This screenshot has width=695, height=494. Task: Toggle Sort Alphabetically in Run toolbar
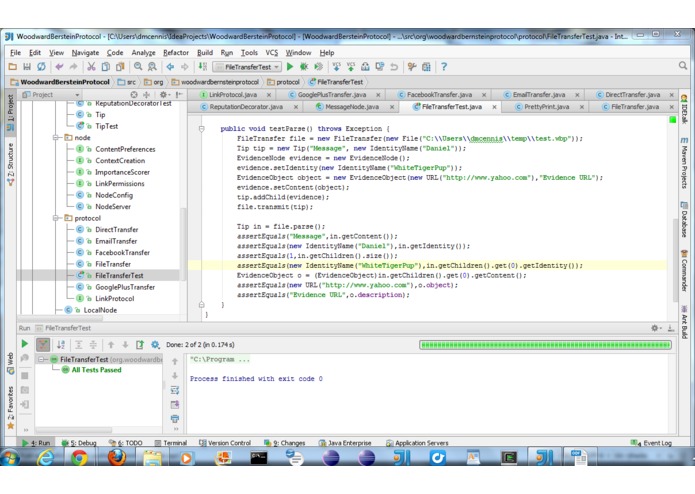pyautogui.click(x=61, y=345)
